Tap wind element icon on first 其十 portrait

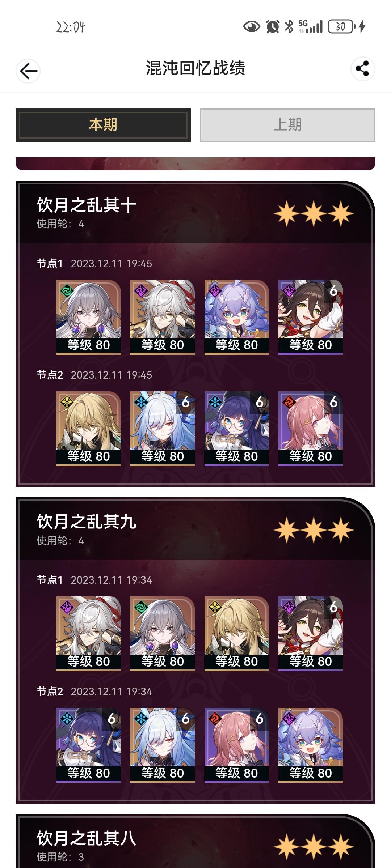[67, 290]
